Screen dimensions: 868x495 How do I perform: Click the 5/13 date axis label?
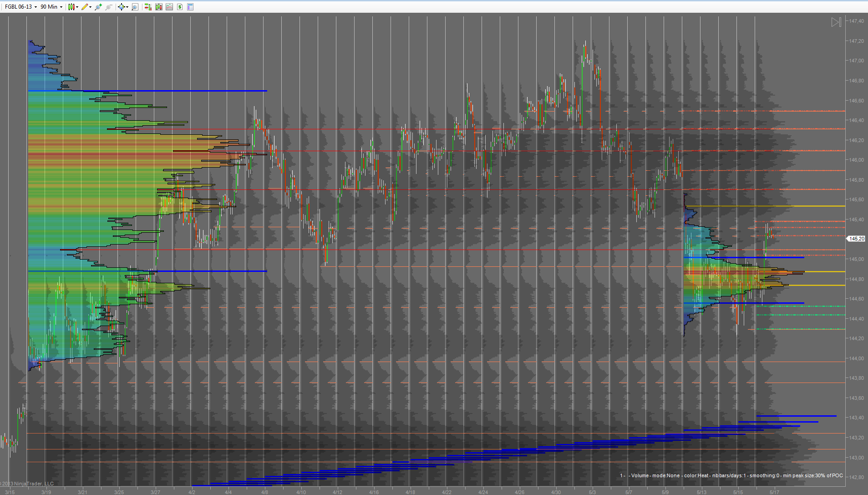pyautogui.click(x=701, y=492)
